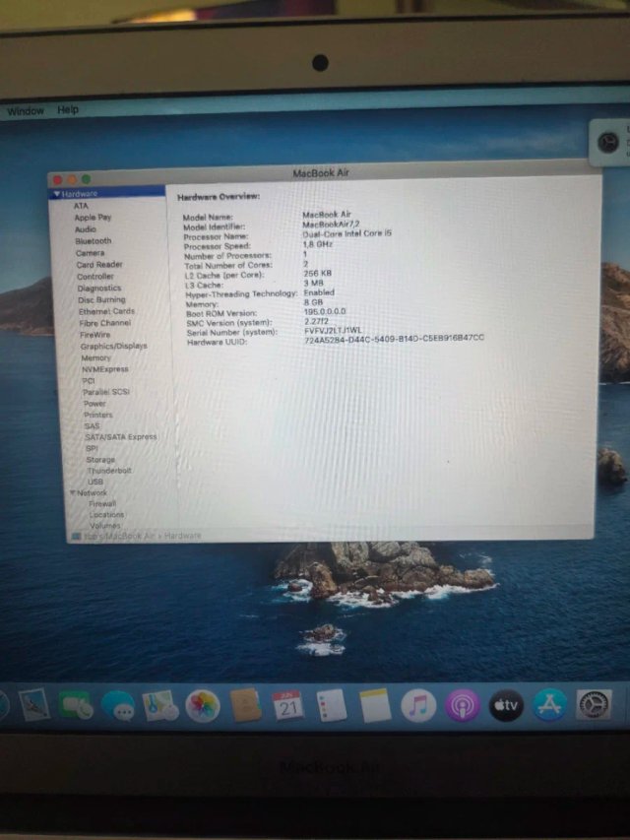Select SPI in the sidebar
630x840 pixels.
[x=92, y=448]
